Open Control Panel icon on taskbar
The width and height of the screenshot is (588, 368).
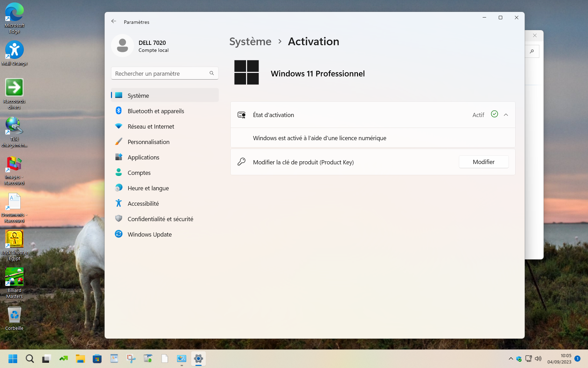[x=182, y=359]
